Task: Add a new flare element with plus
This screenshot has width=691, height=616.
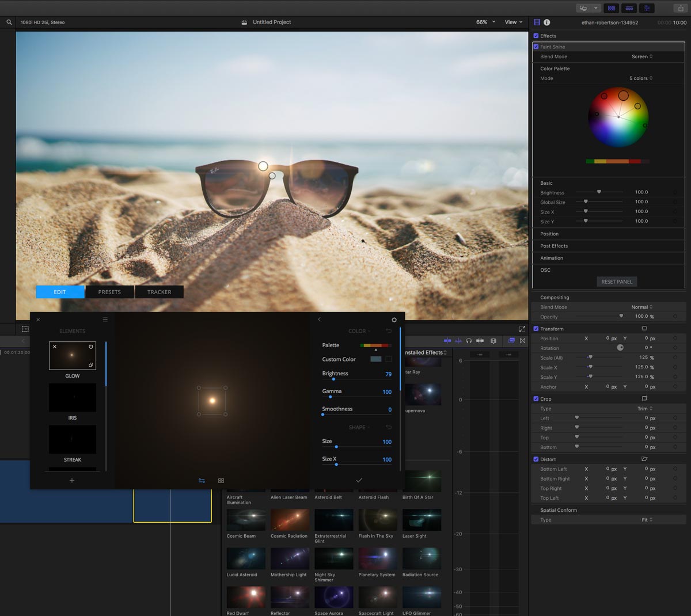Action: click(x=72, y=480)
